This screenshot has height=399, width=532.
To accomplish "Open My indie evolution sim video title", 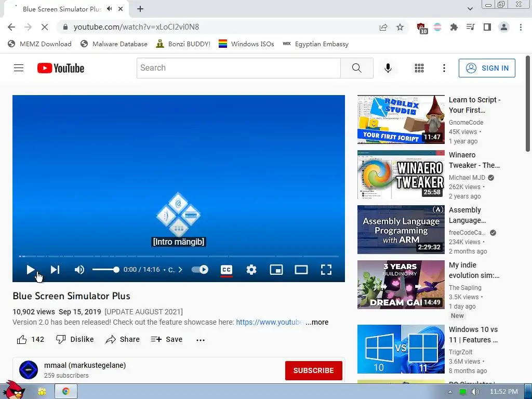I will pyautogui.click(x=474, y=270).
